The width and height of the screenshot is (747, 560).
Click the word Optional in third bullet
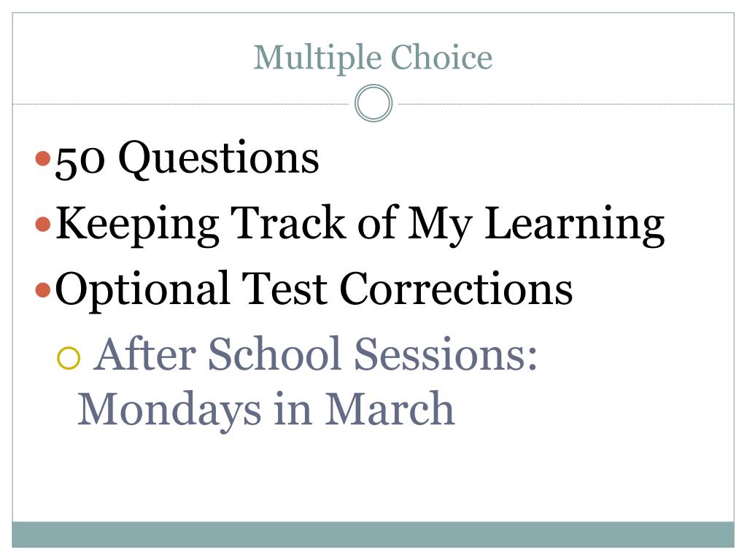(142, 290)
